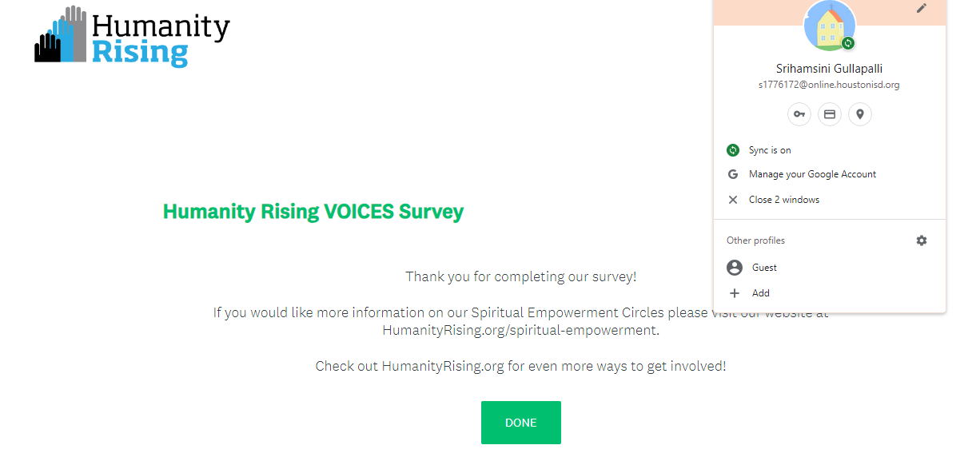Click the Humanity Rising hands logo
The image size is (980, 457).
[60, 36]
